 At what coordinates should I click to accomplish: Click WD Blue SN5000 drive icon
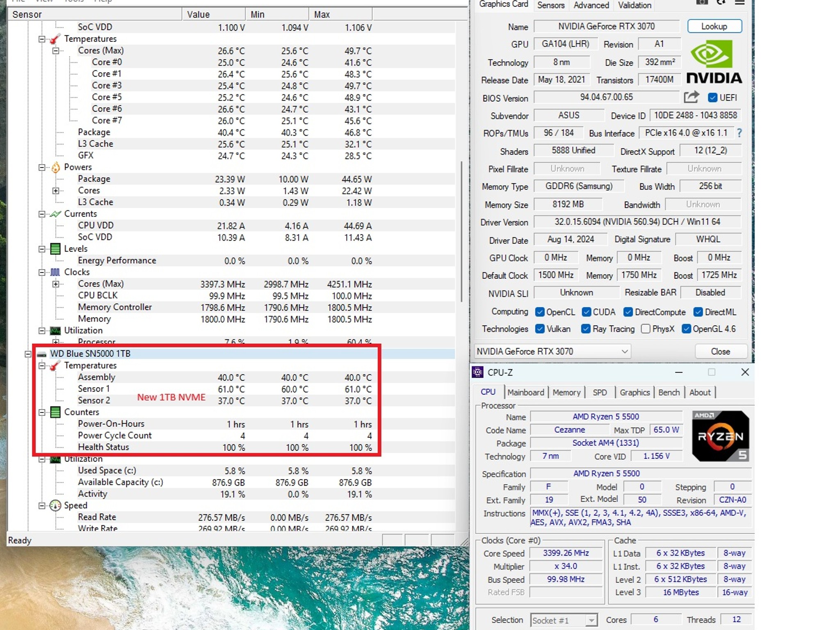point(42,354)
